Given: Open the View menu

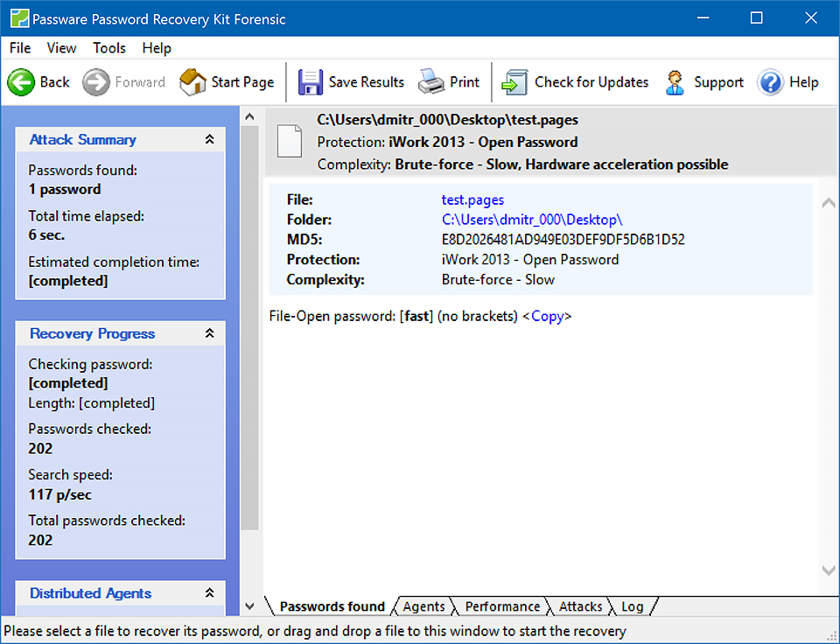Looking at the screenshot, I should coord(61,48).
